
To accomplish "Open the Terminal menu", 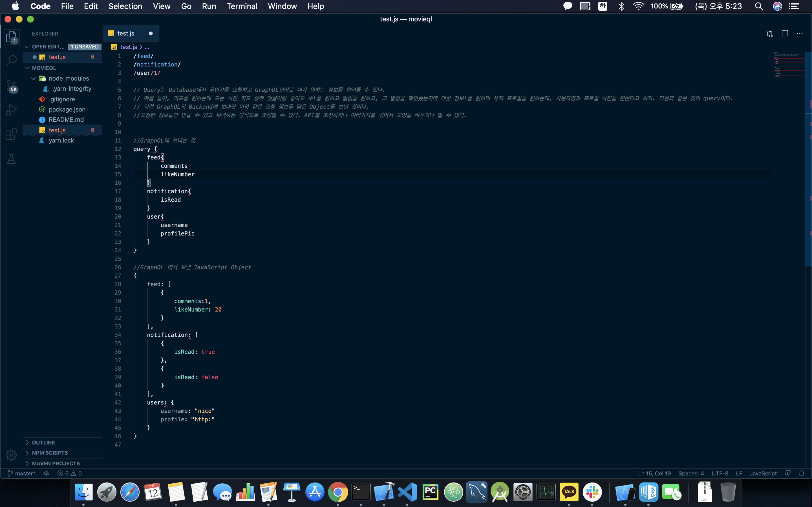I will pos(242,6).
